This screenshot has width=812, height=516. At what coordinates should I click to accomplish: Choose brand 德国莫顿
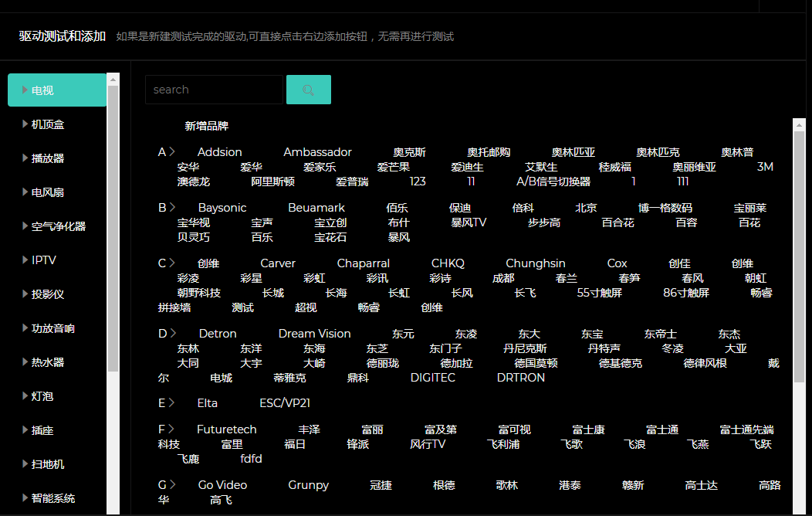coord(536,362)
